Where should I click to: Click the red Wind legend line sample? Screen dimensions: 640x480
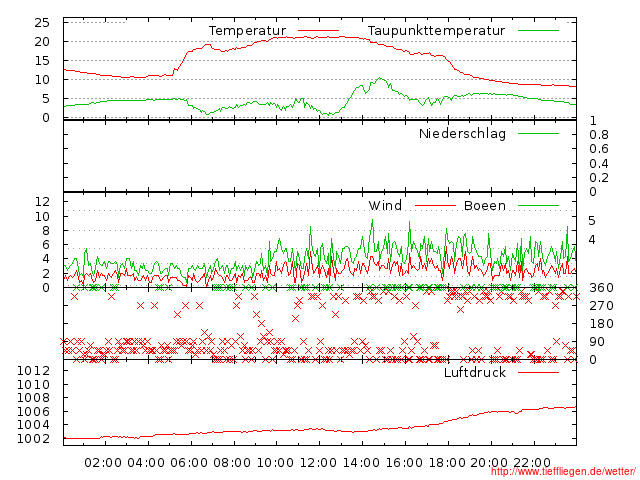click(x=435, y=206)
